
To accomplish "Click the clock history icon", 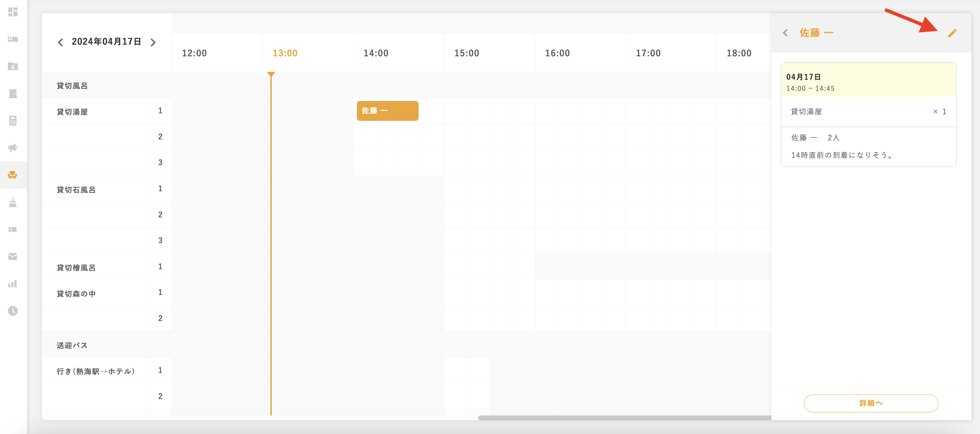I will (13, 311).
